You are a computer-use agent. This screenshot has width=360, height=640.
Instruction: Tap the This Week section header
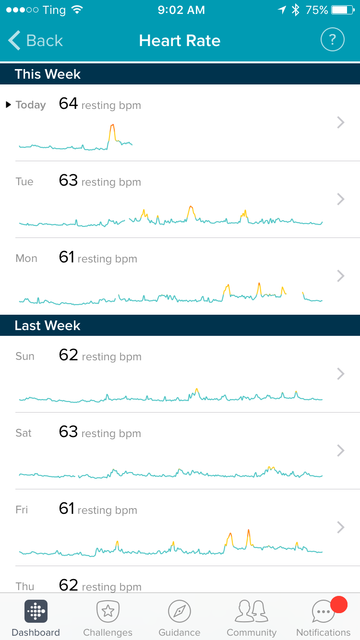(x=180, y=74)
